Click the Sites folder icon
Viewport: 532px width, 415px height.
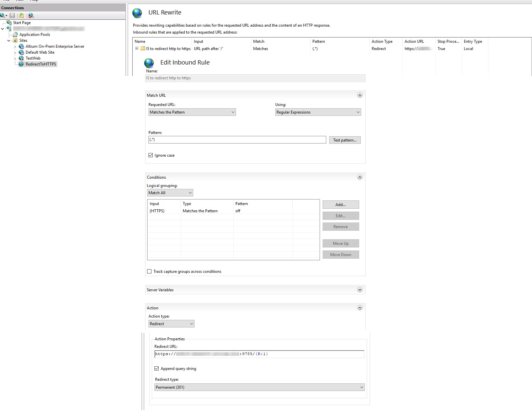coord(15,40)
